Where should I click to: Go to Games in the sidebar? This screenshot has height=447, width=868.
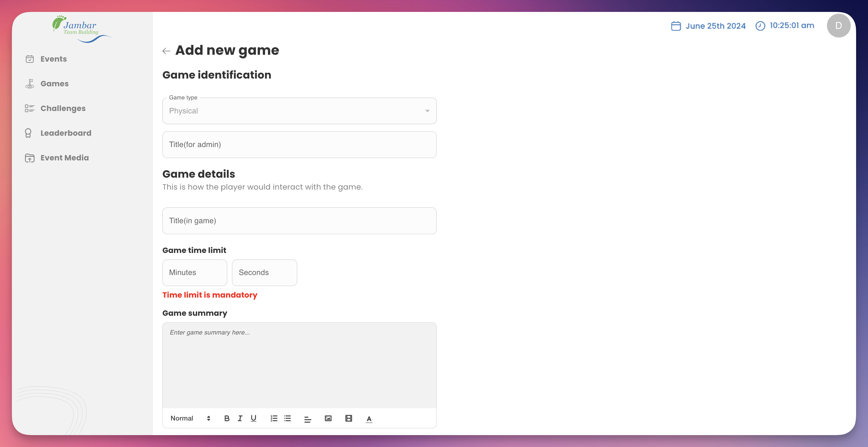(x=54, y=84)
